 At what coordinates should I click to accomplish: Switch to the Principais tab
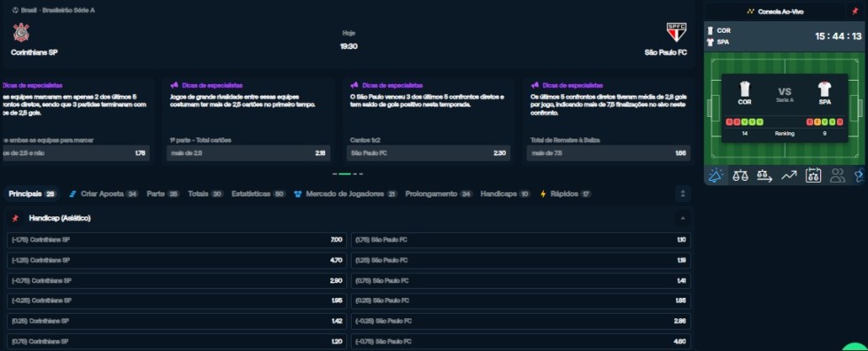[x=33, y=194]
